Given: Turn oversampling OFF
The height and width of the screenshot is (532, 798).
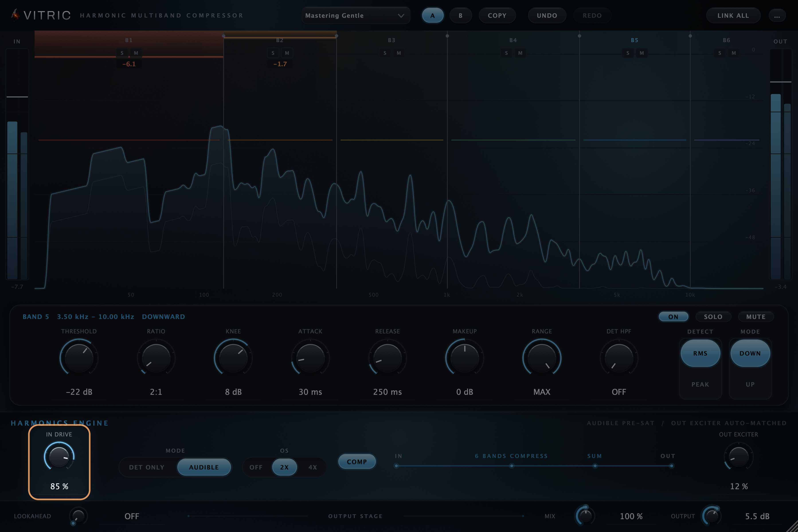Looking at the screenshot, I should [x=256, y=467].
